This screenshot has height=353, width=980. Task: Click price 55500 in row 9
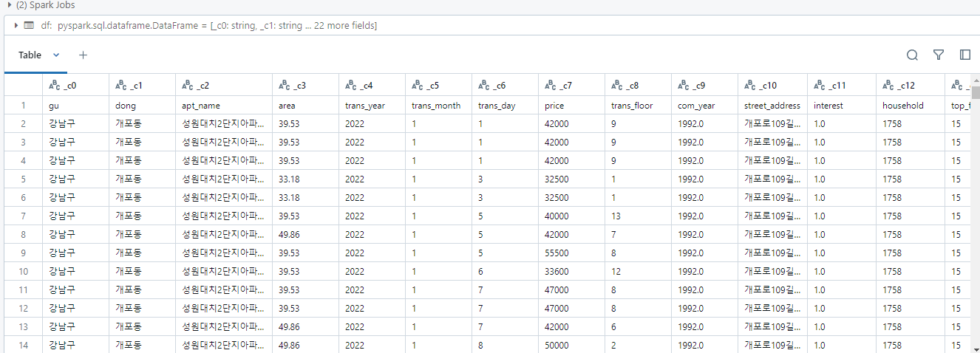click(x=571, y=253)
